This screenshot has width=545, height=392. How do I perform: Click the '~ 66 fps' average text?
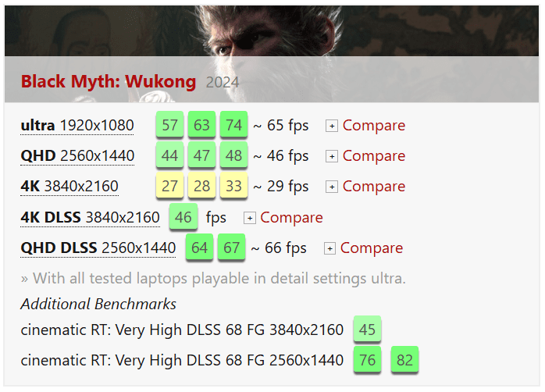pos(279,248)
